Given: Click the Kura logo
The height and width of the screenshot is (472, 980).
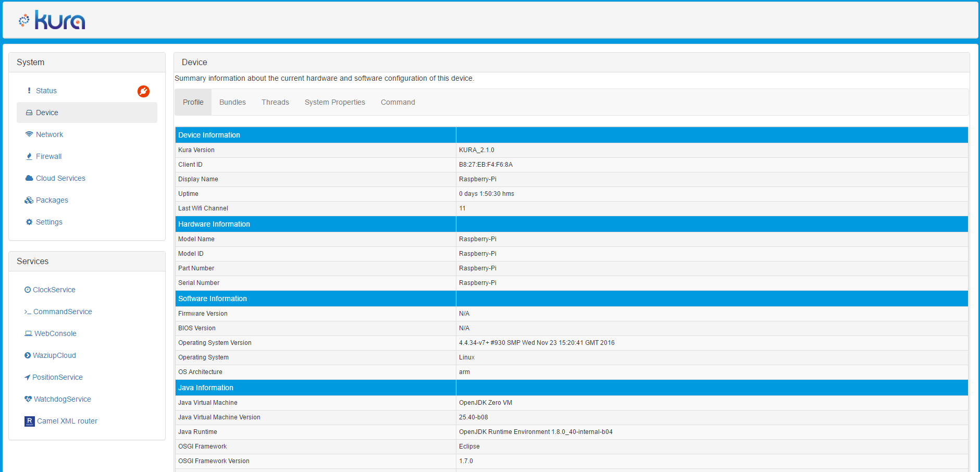Looking at the screenshot, I should pos(52,20).
